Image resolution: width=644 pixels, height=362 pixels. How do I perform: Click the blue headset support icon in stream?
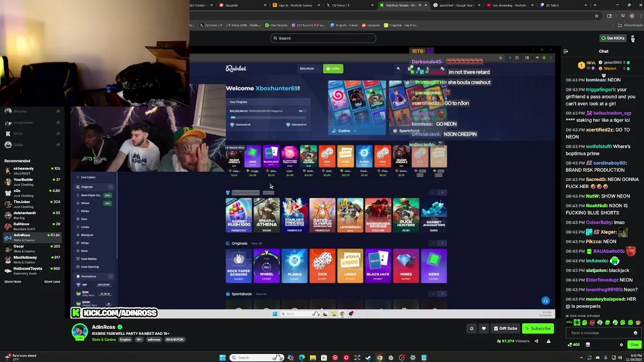(545, 301)
